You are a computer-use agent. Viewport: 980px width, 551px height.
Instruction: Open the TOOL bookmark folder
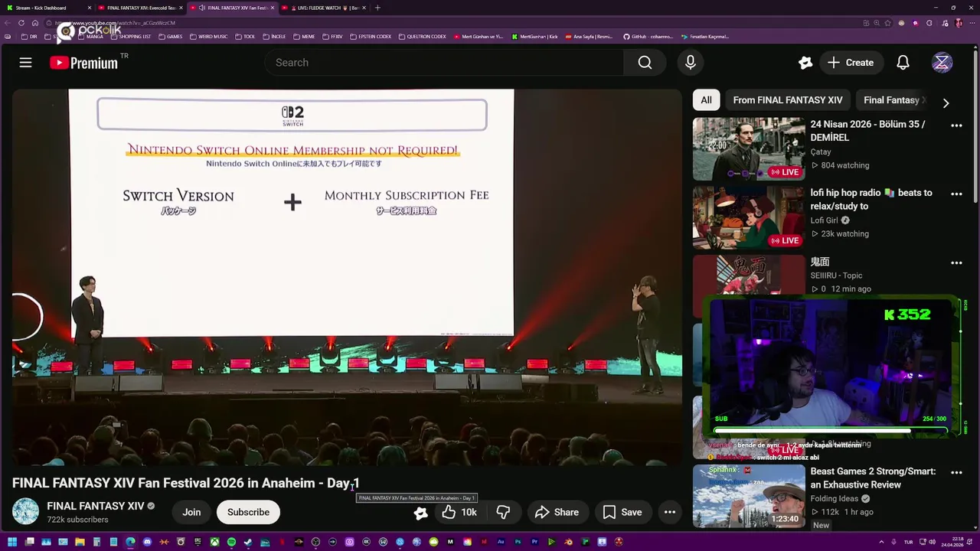pos(245,37)
